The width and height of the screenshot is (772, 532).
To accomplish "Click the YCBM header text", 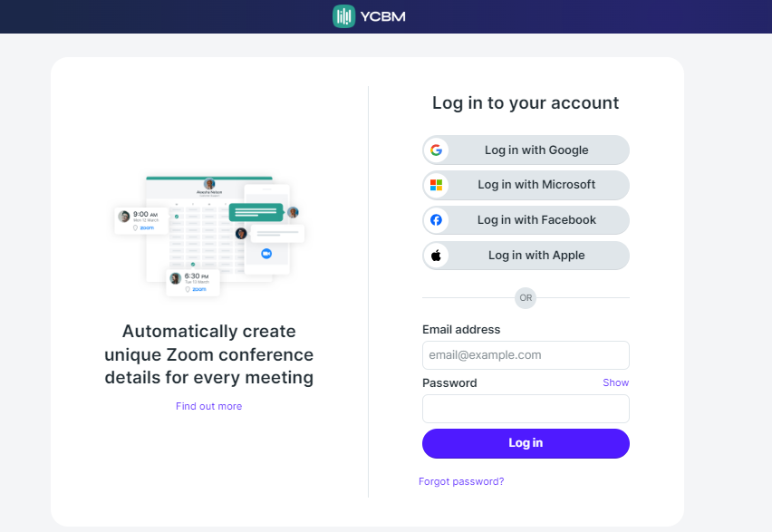I will (x=383, y=16).
